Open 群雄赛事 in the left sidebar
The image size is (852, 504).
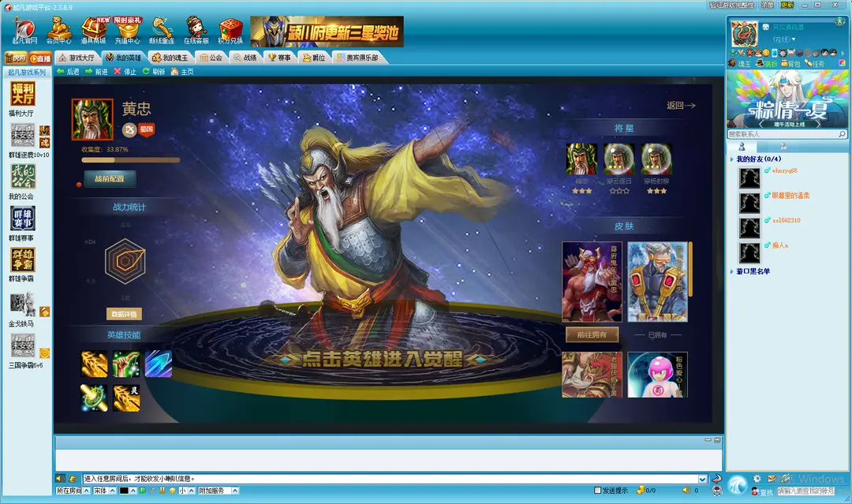click(x=22, y=224)
